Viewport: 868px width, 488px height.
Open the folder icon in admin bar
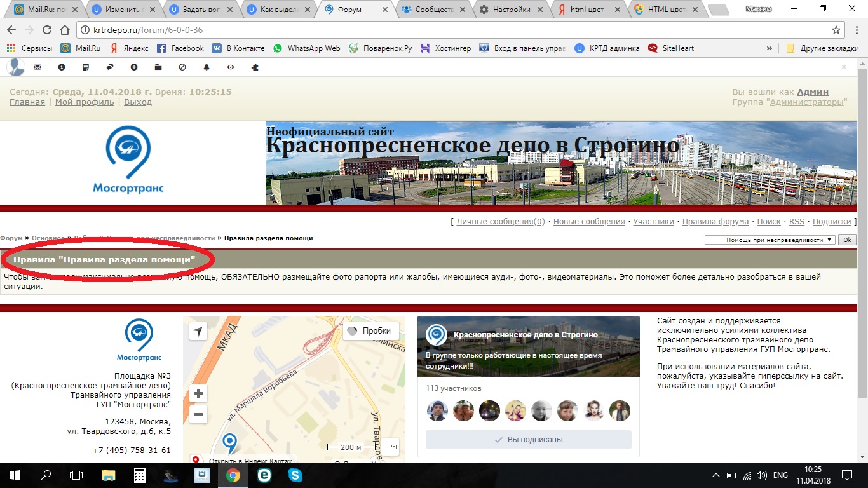(158, 67)
